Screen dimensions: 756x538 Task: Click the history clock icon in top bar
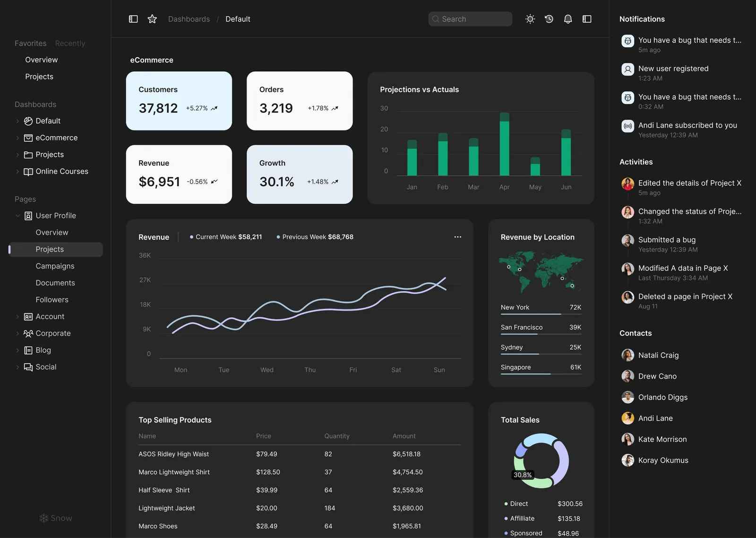pyautogui.click(x=549, y=19)
